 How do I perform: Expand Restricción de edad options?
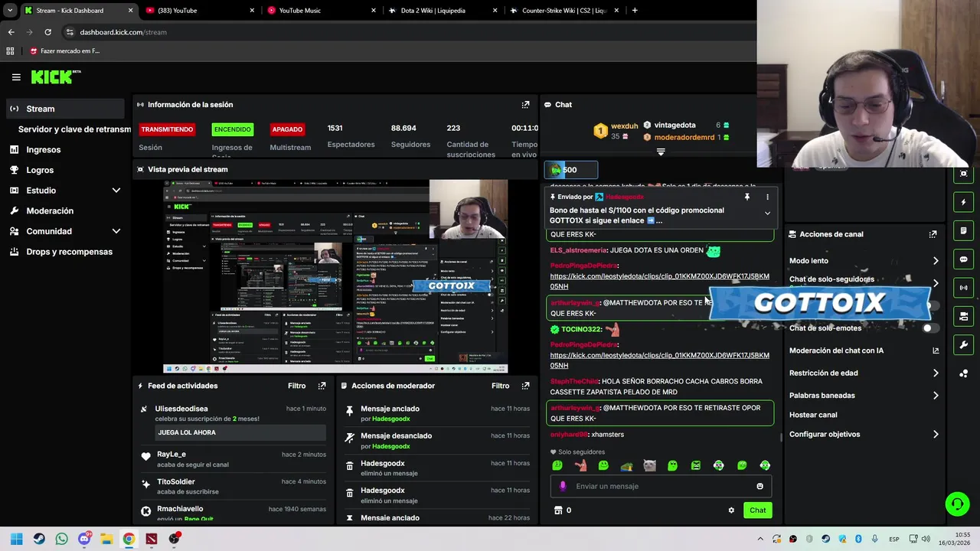click(936, 373)
